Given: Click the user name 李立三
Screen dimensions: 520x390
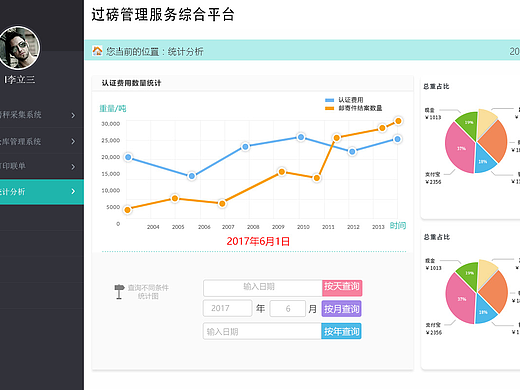Looking at the screenshot, I should tap(19, 79).
